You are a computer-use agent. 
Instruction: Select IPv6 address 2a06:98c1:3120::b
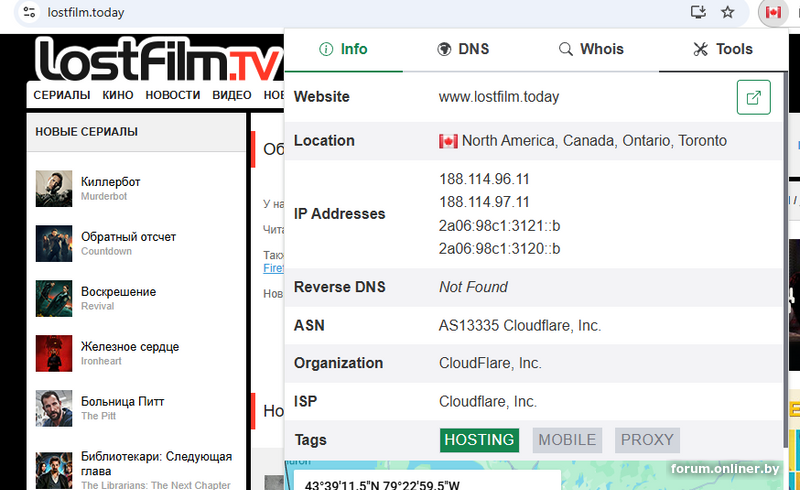[499, 249]
